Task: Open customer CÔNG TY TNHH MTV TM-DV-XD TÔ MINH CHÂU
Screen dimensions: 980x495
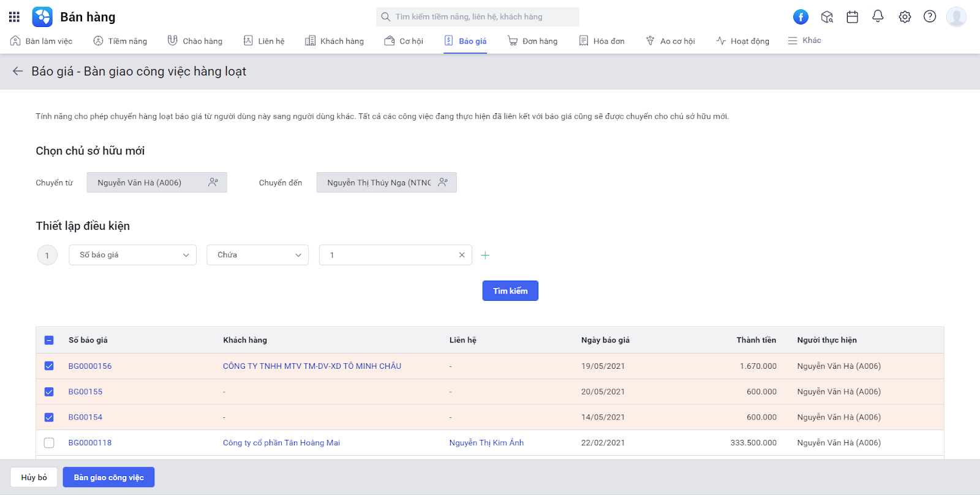Action: point(312,366)
